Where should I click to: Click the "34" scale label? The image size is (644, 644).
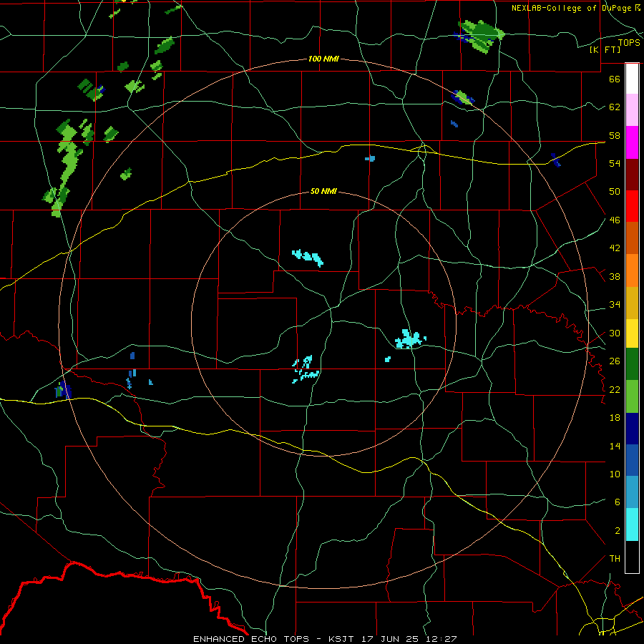pyautogui.click(x=615, y=305)
